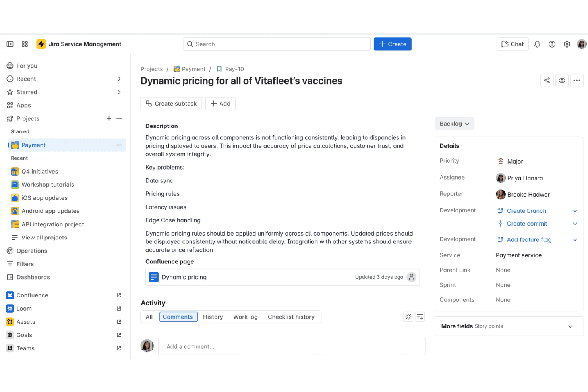Click the activity expand/collapse icon
The width and height of the screenshot is (588, 392).
click(x=408, y=317)
